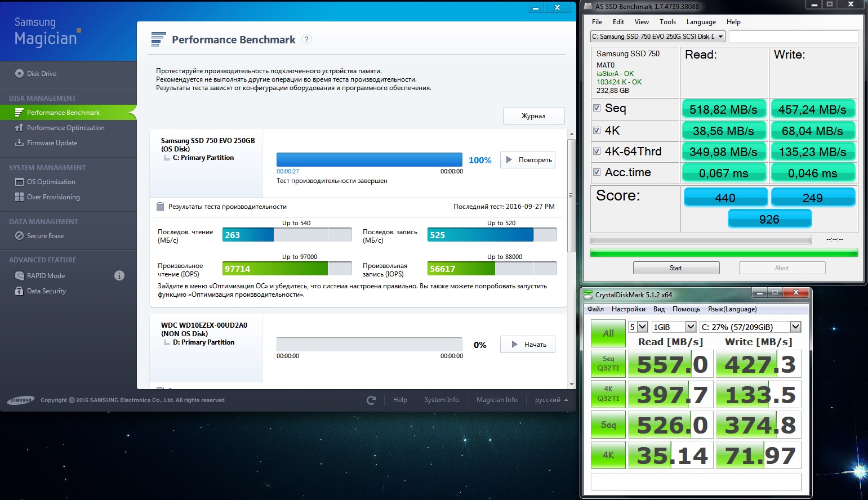The width and height of the screenshot is (868, 500).
Task: Open the test count dropdown showing 5
Action: (x=638, y=327)
